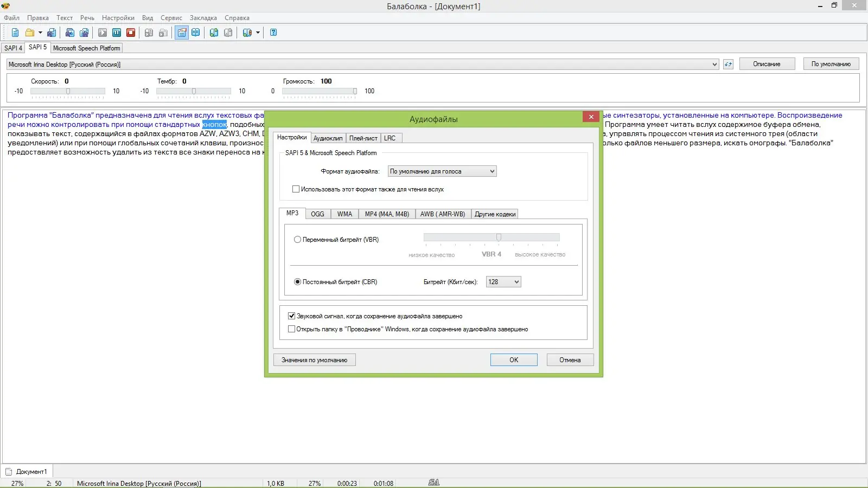
Task: Open help via the question mark icon
Action: 273,33
